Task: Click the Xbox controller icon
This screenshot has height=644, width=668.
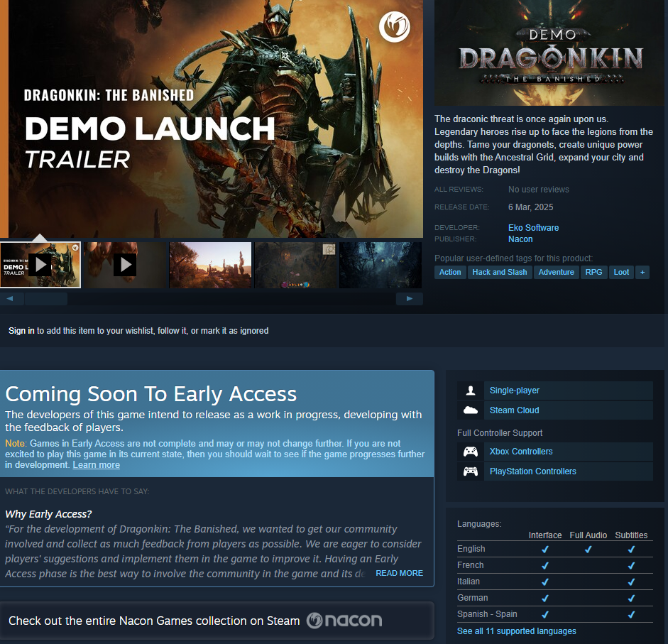Action: [471, 452]
